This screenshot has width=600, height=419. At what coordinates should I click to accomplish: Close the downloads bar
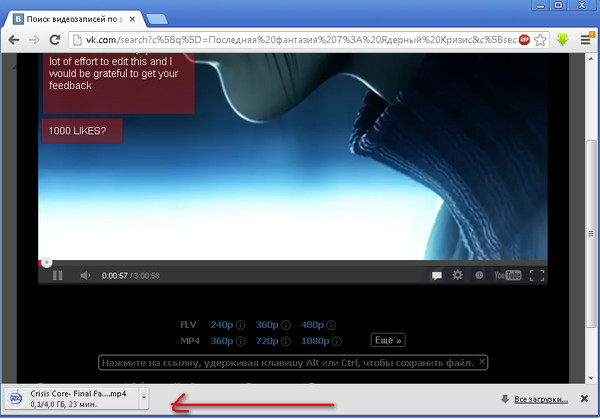[x=584, y=399]
